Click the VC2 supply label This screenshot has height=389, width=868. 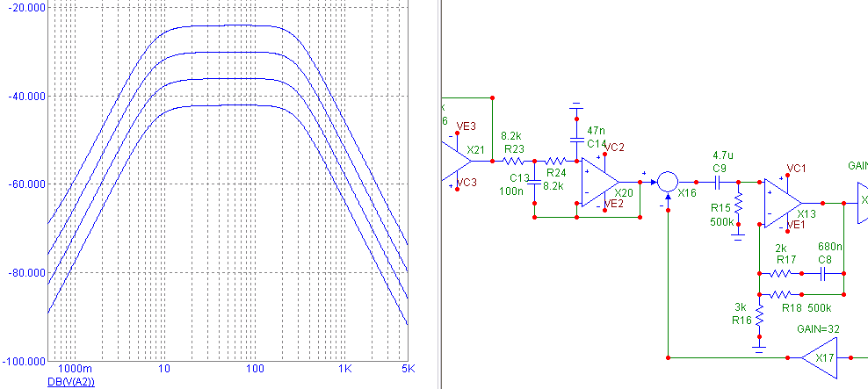tap(614, 148)
